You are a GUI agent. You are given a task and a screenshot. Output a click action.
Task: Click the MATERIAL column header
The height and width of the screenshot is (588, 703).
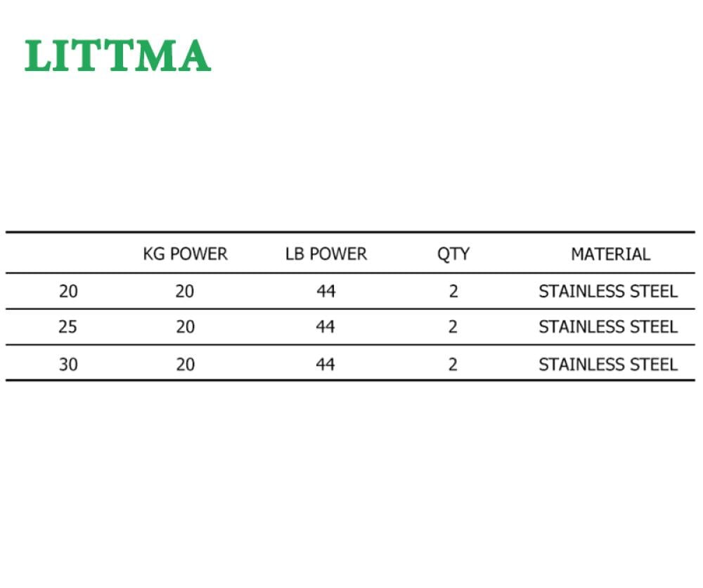click(x=611, y=254)
